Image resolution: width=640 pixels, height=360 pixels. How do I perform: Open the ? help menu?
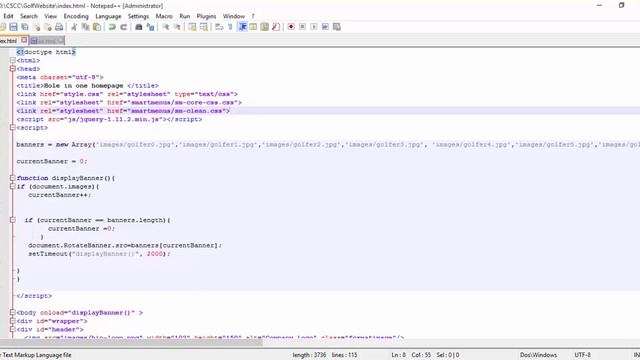(253, 16)
